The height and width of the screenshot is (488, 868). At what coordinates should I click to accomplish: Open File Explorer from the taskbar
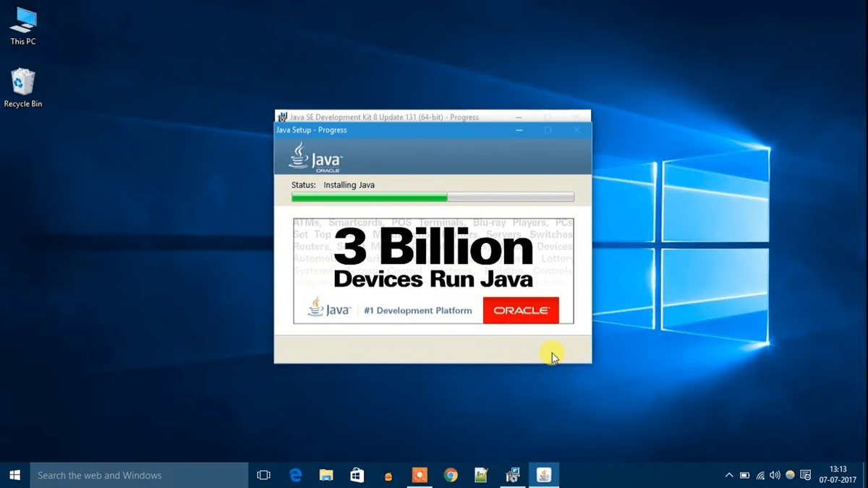[x=325, y=475]
